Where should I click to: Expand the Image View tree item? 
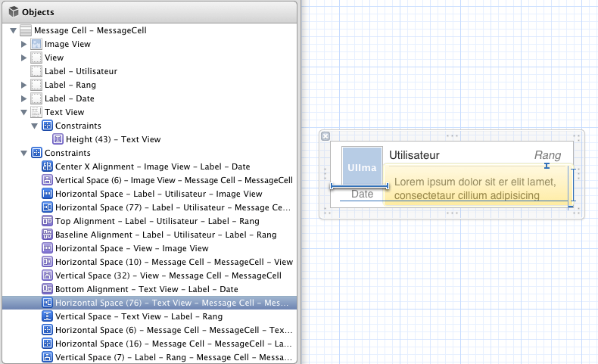tap(23, 44)
